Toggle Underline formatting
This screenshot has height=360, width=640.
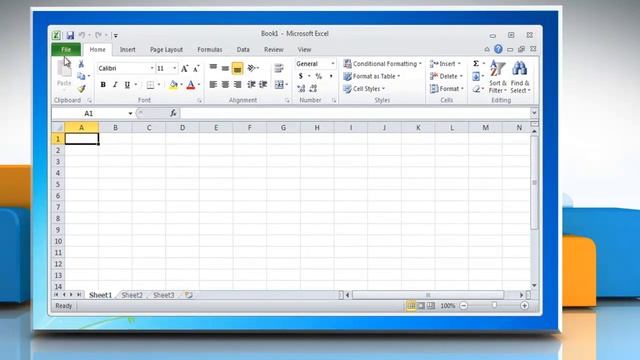click(127, 84)
